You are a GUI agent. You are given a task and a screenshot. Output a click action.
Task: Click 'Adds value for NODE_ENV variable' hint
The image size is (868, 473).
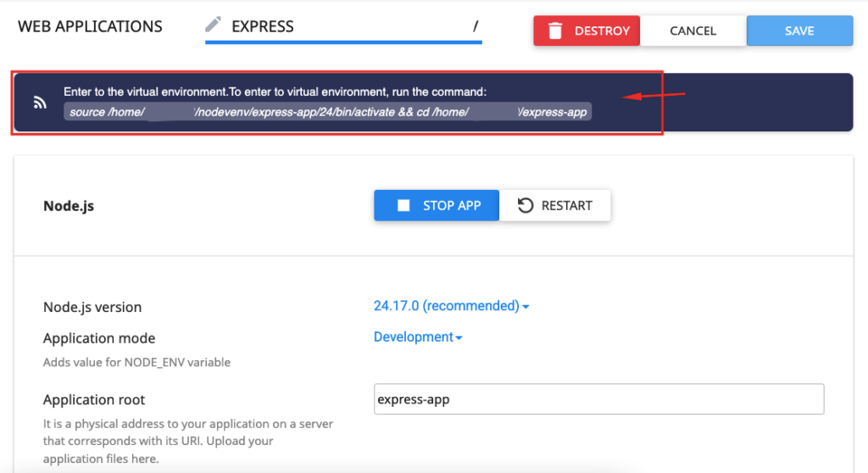tap(136, 362)
